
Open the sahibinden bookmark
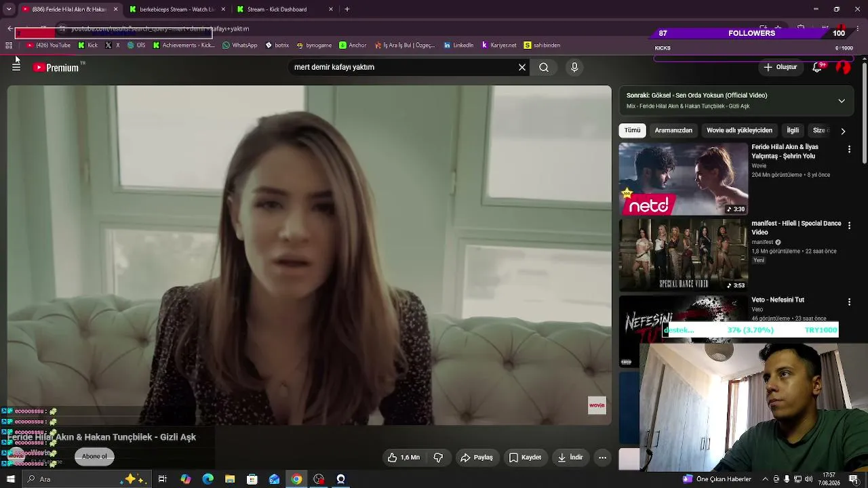[x=542, y=45]
